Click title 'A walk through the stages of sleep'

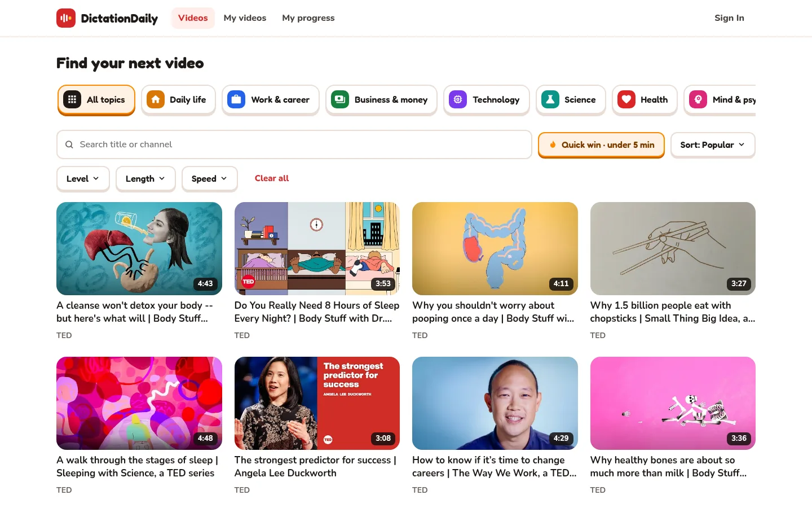tap(137, 466)
